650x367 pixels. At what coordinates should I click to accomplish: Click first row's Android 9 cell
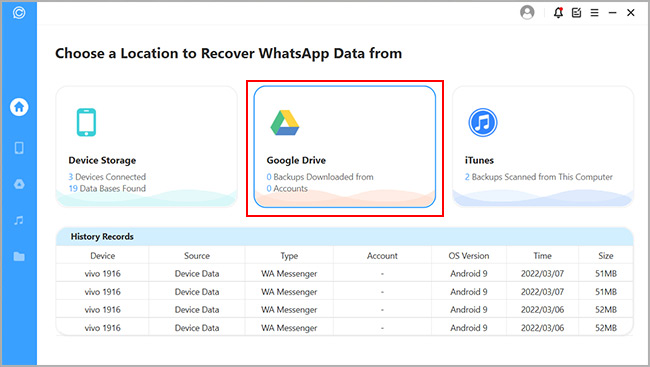468,274
